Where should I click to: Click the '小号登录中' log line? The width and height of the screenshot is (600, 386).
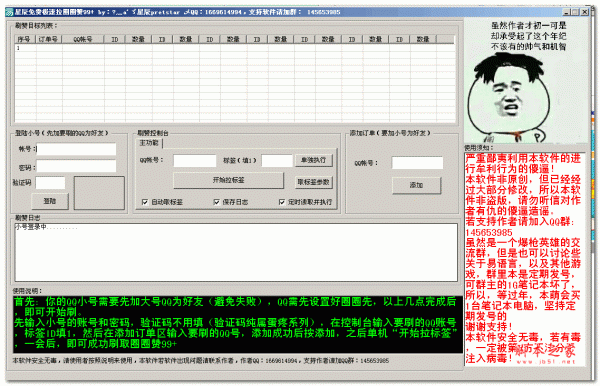coord(46,227)
